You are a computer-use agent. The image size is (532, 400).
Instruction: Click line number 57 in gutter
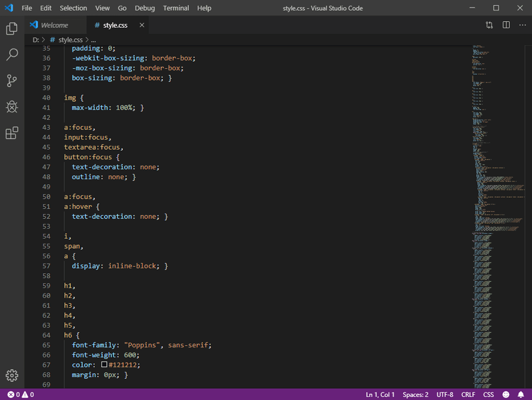pos(46,266)
